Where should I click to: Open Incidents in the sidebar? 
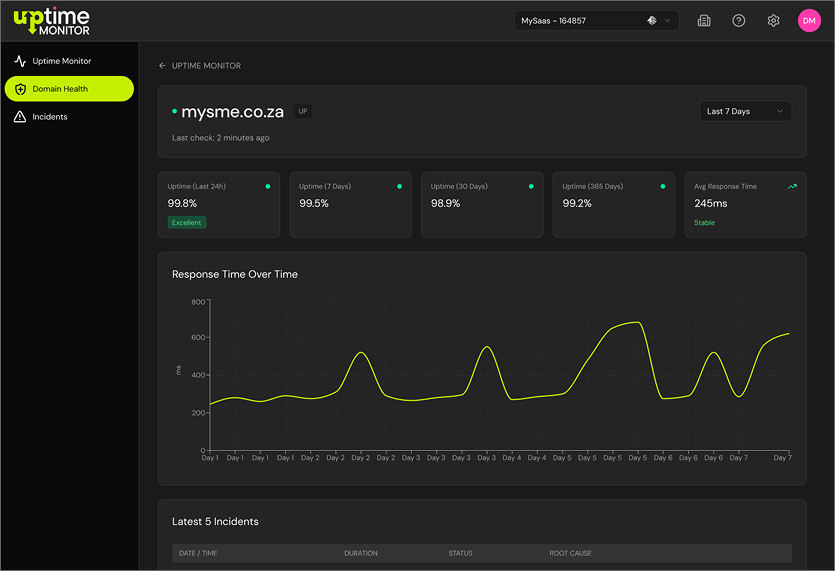(69, 117)
